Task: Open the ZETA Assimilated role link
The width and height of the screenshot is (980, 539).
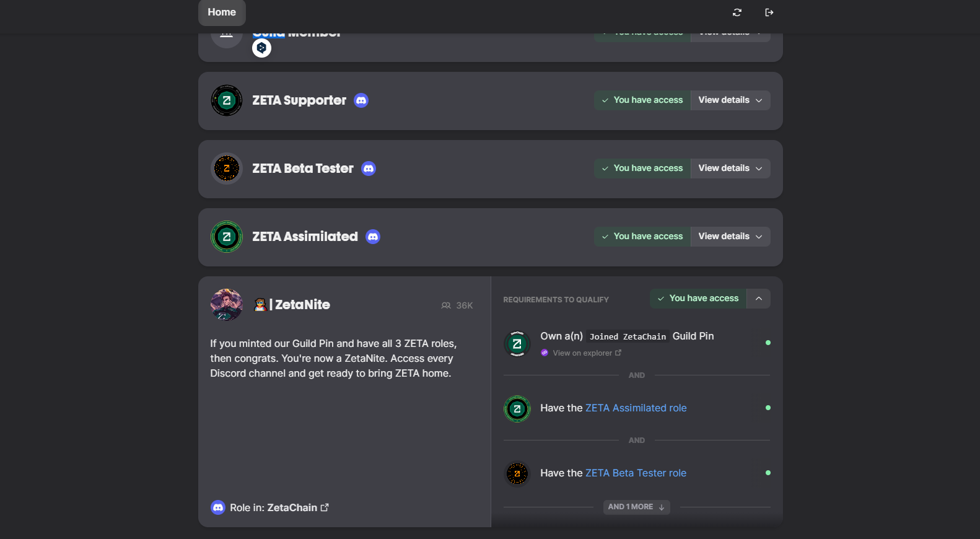Action: coord(636,408)
